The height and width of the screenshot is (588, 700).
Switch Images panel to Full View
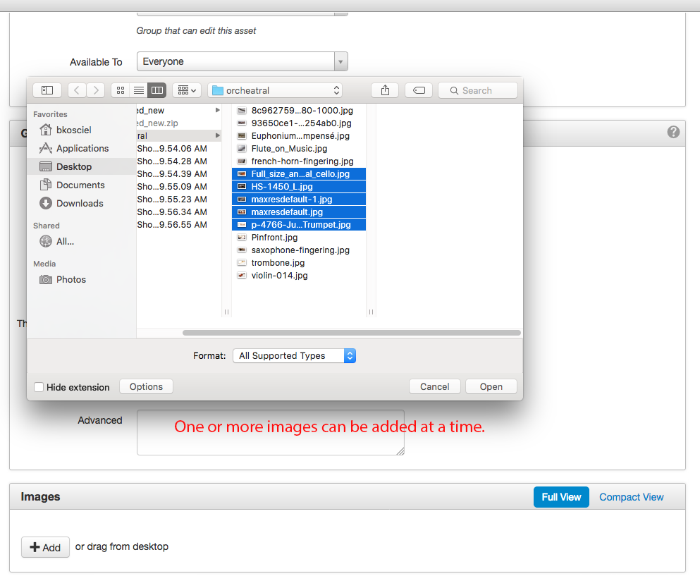click(561, 497)
